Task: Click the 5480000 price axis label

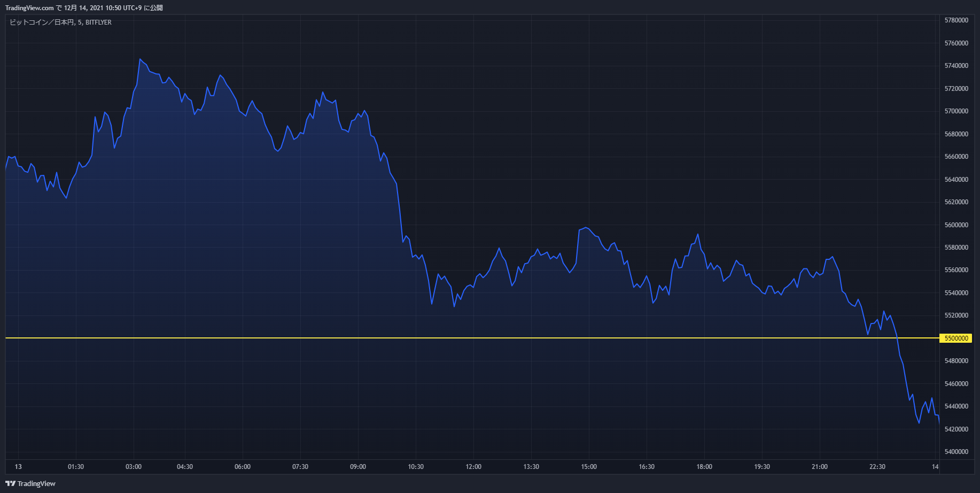Action: pos(956,361)
